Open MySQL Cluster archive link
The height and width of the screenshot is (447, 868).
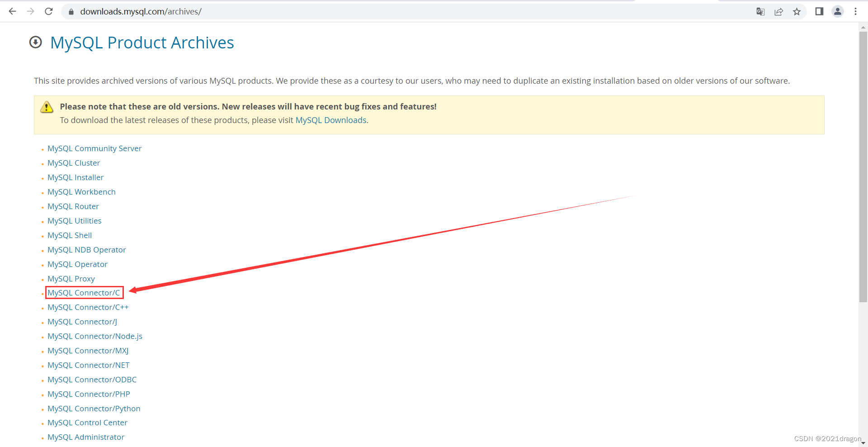point(74,163)
